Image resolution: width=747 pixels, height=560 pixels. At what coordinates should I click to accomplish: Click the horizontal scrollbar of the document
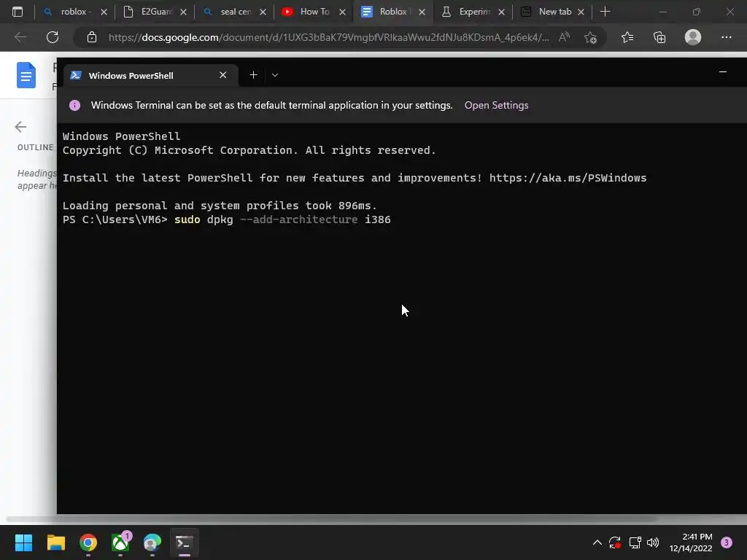(x=331, y=519)
